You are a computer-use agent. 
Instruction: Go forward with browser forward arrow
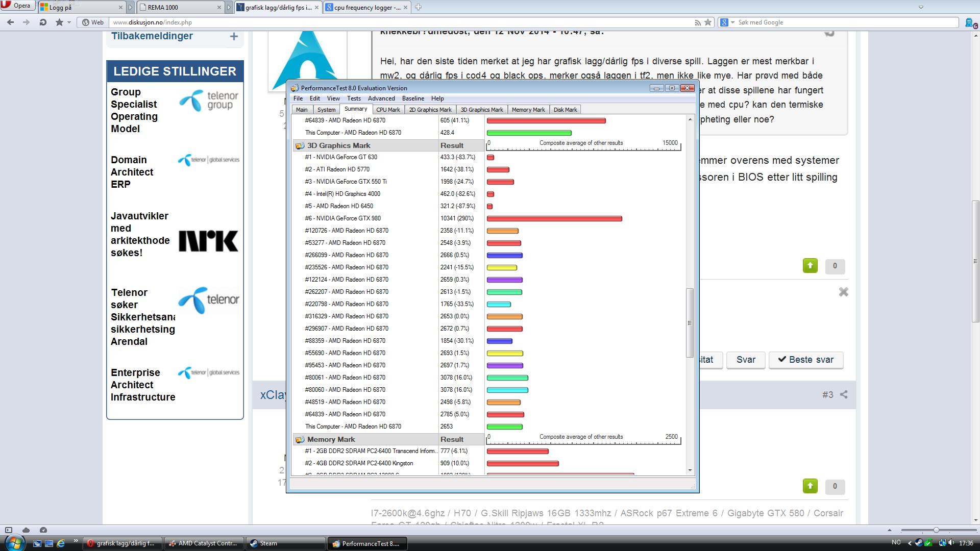[x=27, y=22]
